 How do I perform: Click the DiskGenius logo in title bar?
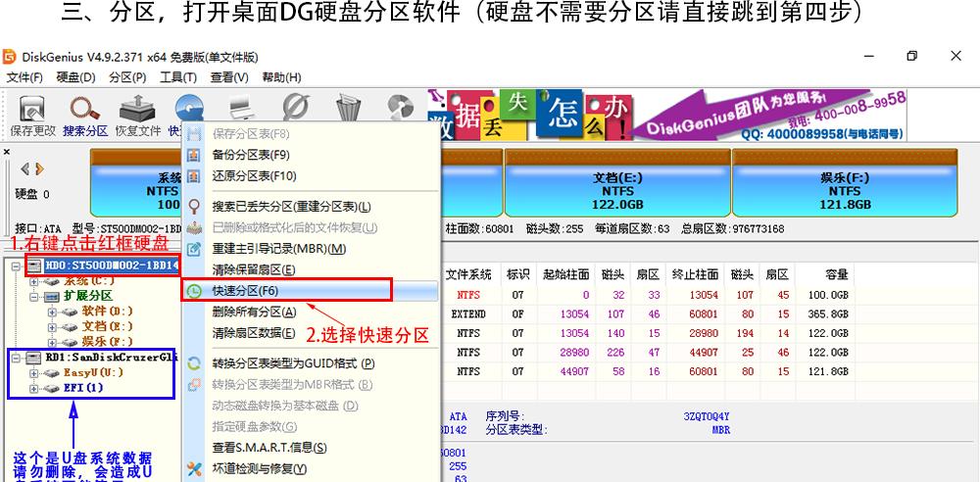click(10, 57)
